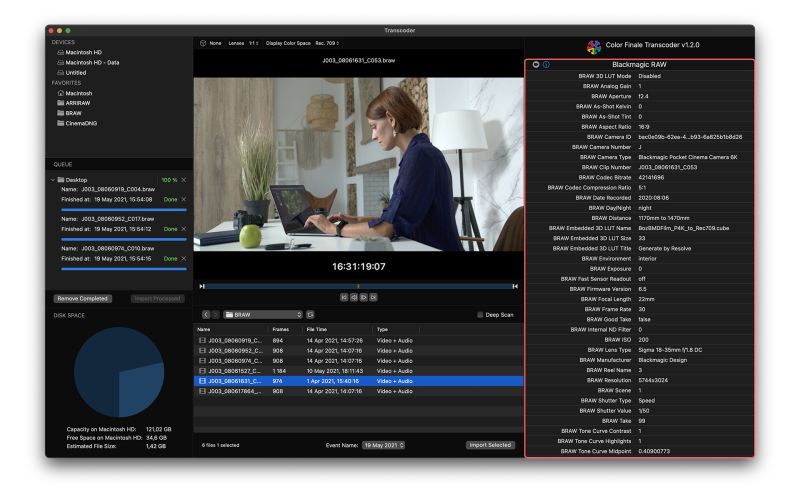Click the BRAW Date Recorded value

tap(654, 198)
